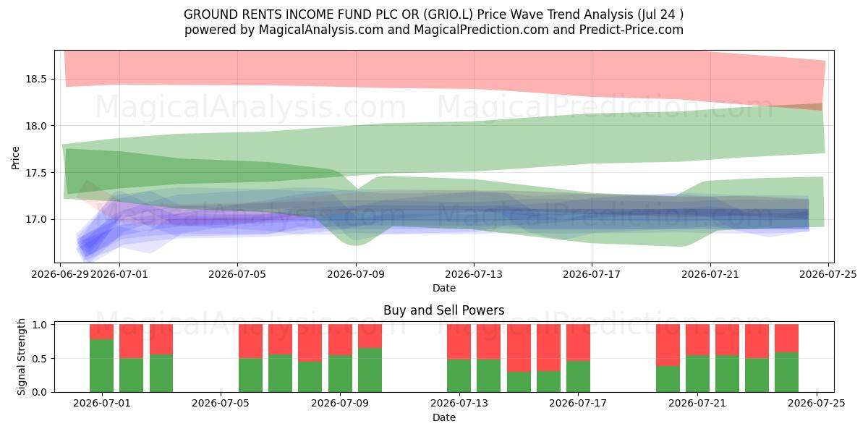The image size is (868, 434).
Task: Click the 2026-07-09 tick in Buy and Sell Powers
Action: coord(340,404)
